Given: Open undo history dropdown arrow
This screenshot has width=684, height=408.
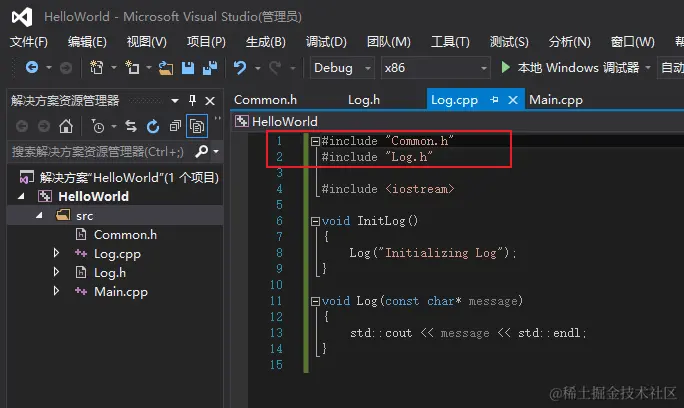Looking at the screenshot, I should (258, 68).
